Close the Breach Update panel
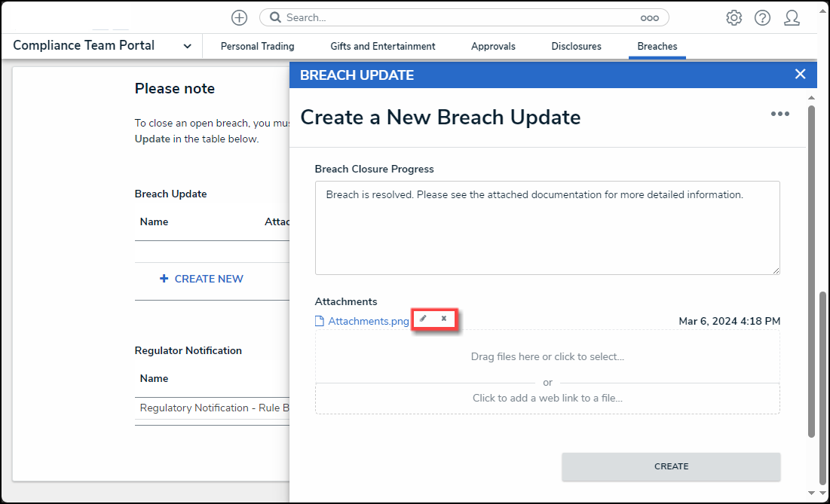This screenshot has height=504, width=830. (800, 74)
